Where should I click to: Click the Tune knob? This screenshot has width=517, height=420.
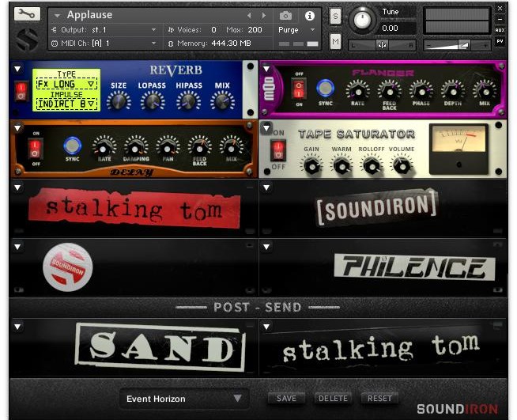[362, 20]
